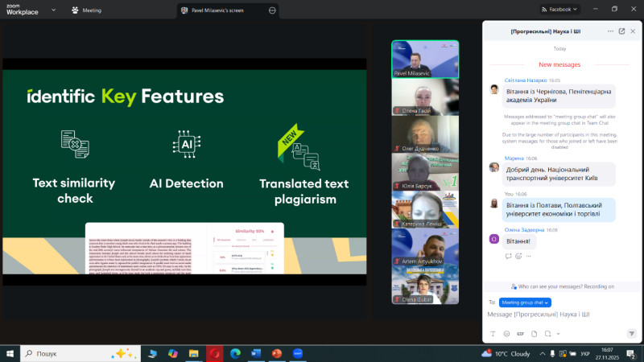Pop out the chat panel window
The width and height of the screenshot is (644, 362).
621,31
